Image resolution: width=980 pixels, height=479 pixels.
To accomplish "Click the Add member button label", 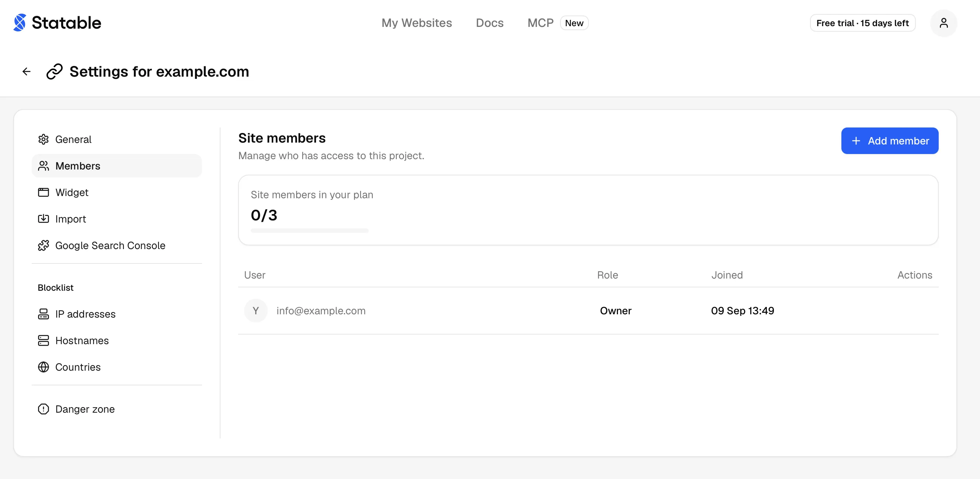I will point(899,141).
